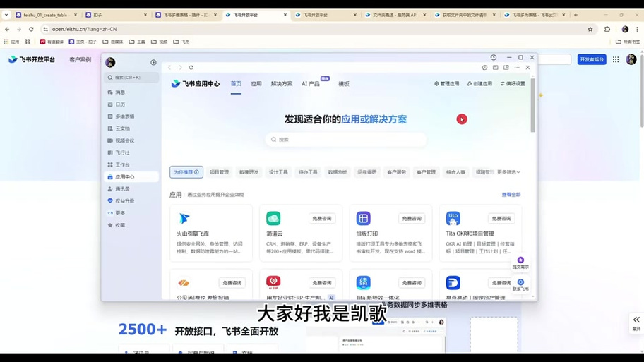The width and height of the screenshot is (644, 362).
Task: Bookmark this page with the star icon
Action: [x=590, y=29]
